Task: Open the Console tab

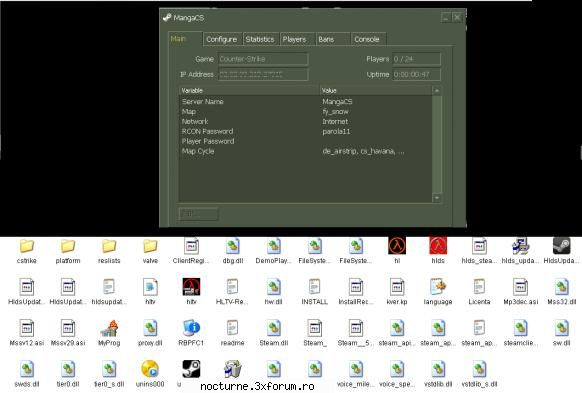Action: 368,39
